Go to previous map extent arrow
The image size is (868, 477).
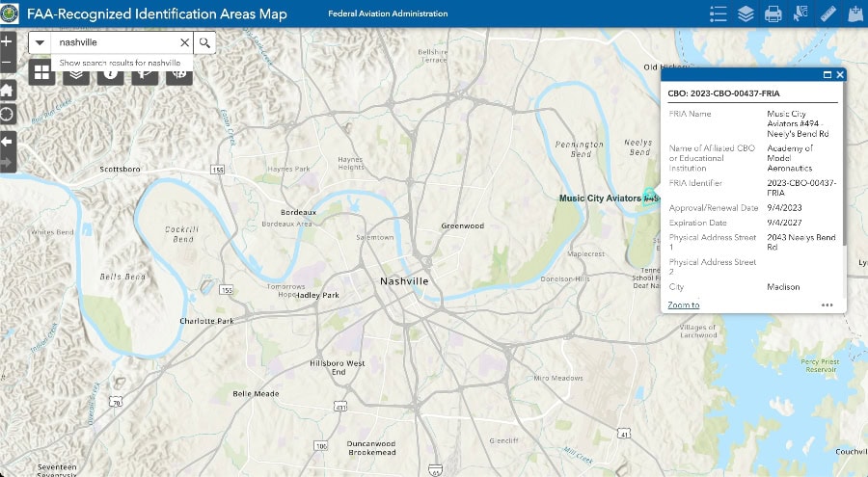pyautogui.click(x=7, y=141)
